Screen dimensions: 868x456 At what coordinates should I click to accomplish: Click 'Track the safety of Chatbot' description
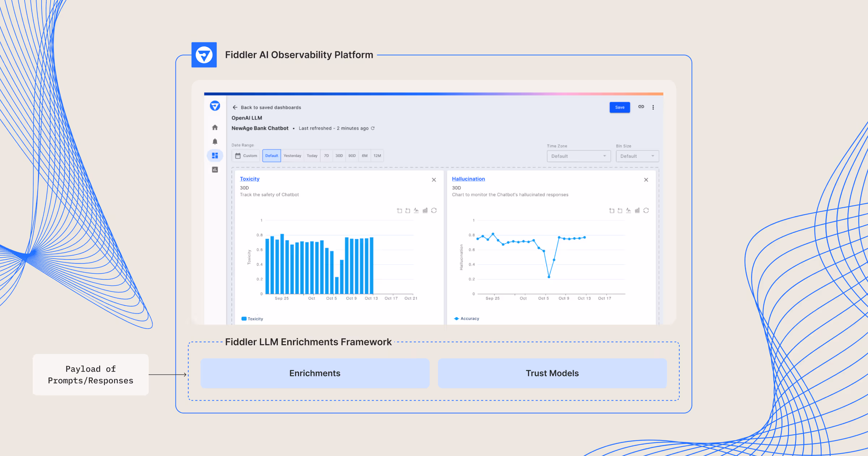pyautogui.click(x=269, y=195)
